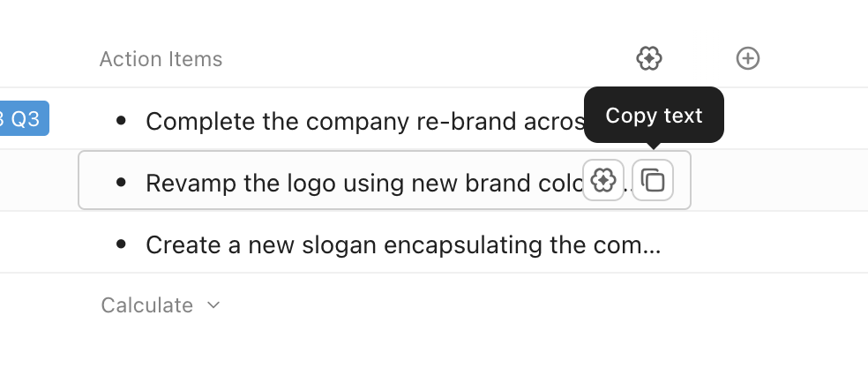Click the empty cell left of Create a new slogan
868x383 pixels.
tap(35, 244)
